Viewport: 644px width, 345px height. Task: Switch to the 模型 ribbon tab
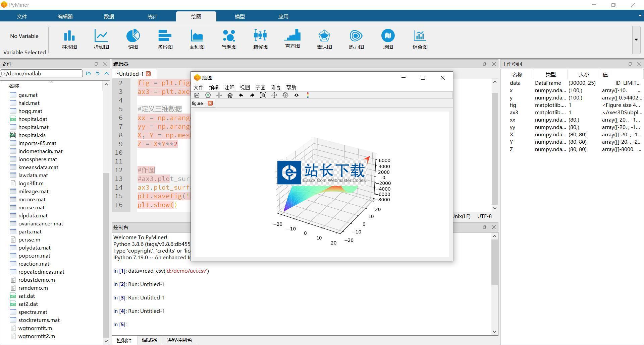click(x=239, y=16)
